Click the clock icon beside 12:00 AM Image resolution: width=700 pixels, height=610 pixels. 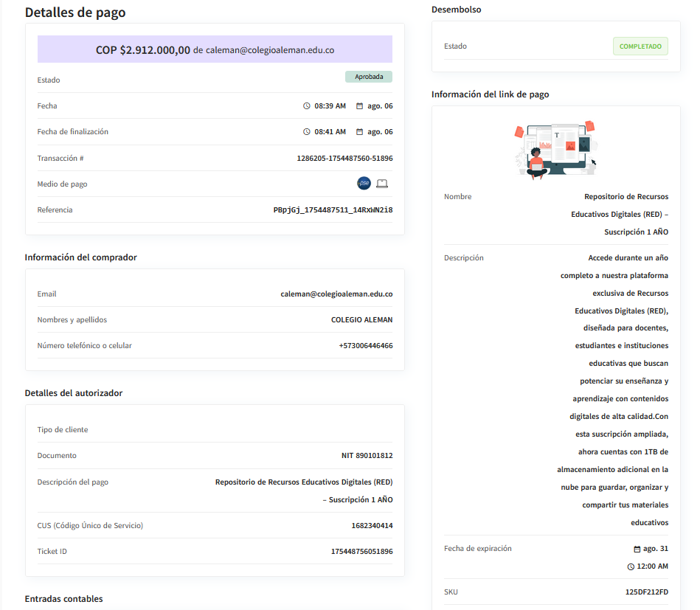tap(631, 566)
